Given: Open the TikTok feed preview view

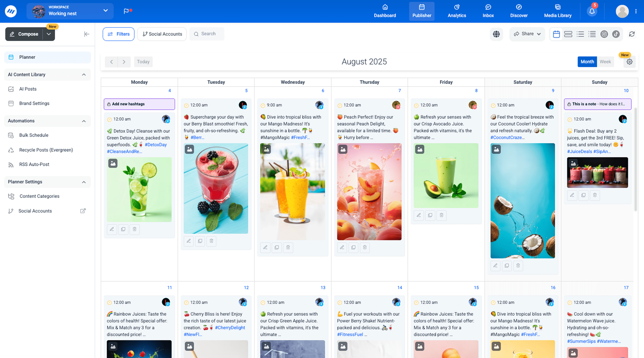Looking at the screenshot, I should pos(616,34).
